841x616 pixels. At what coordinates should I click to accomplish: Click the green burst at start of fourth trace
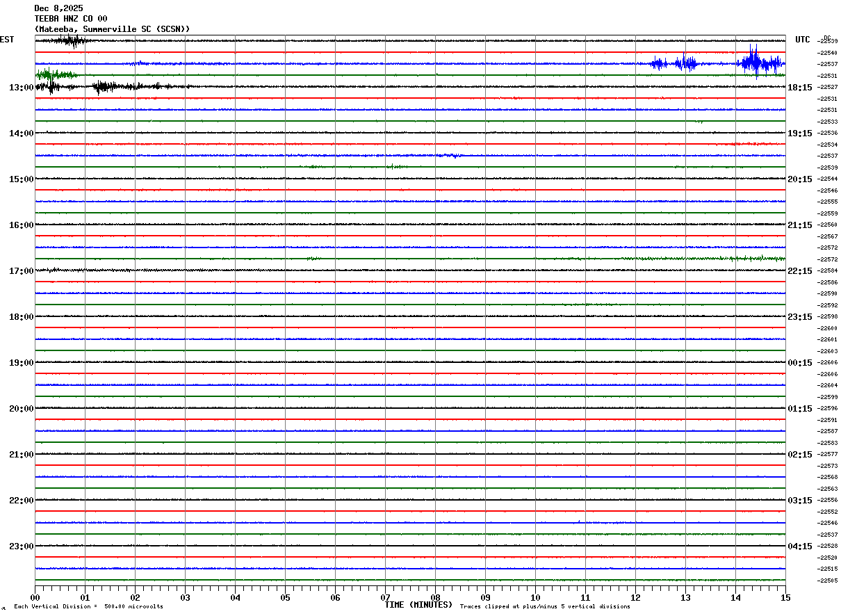coord(54,74)
